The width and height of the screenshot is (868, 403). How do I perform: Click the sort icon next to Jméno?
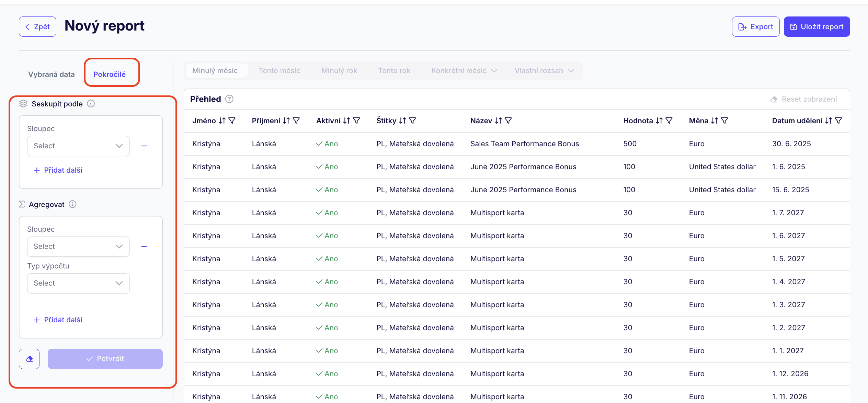click(222, 121)
